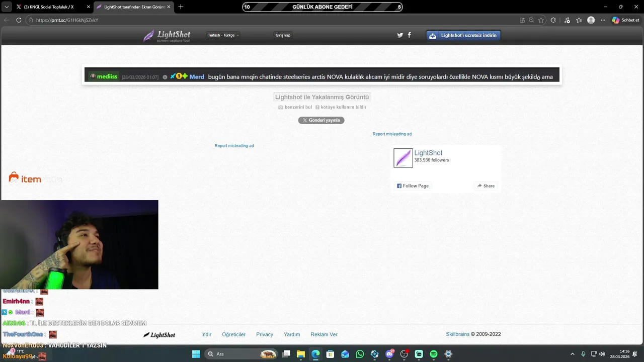
Task: Click benzerini bul link
Action: (x=295, y=107)
